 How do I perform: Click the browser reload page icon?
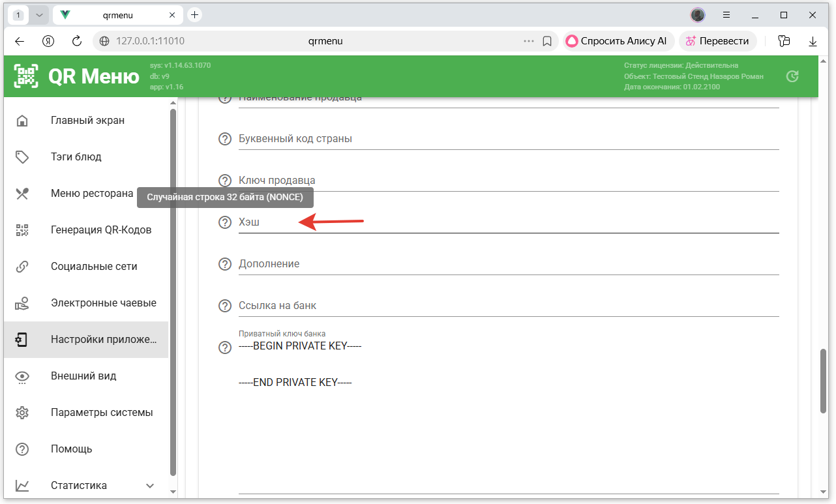point(77,41)
